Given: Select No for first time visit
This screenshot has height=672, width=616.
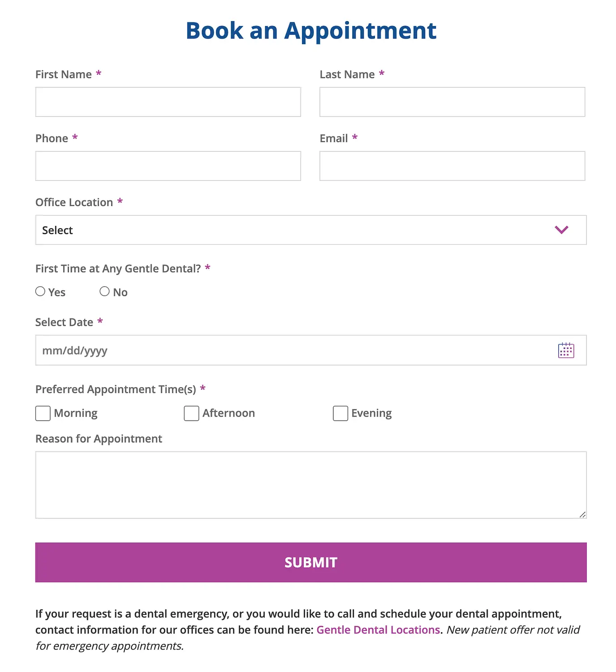Looking at the screenshot, I should tap(104, 291).
